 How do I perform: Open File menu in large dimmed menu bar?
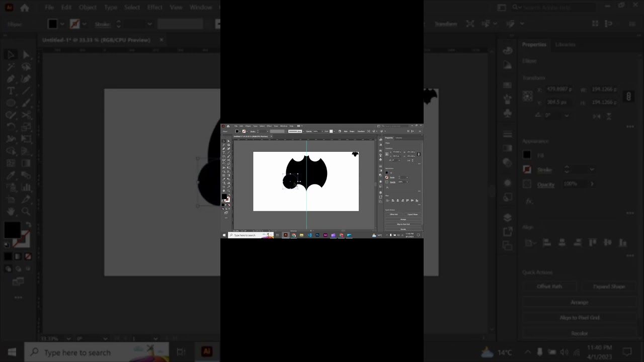coord(49,8)
